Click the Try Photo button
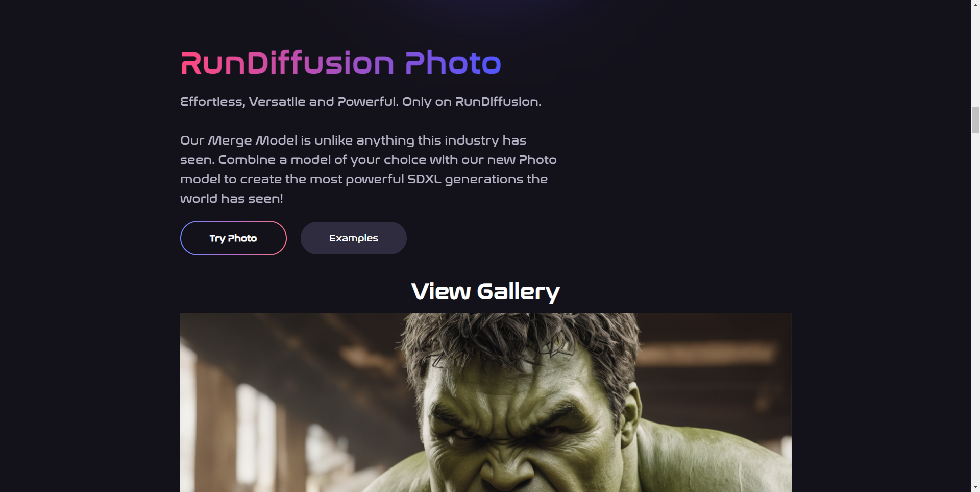This screenshot has height=492, width=980. pyautogui.click(x=233, y=238)
